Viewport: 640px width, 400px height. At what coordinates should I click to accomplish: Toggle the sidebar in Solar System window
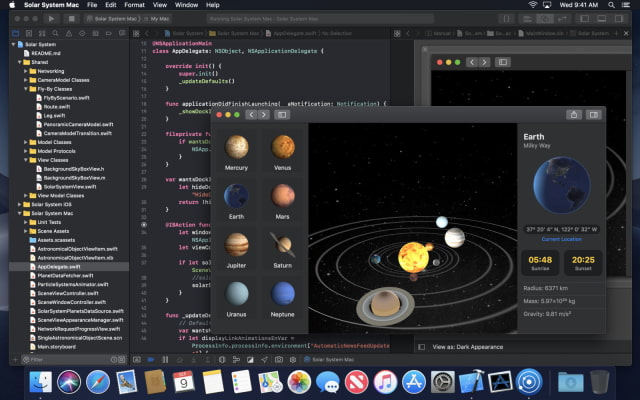[281, 114]
